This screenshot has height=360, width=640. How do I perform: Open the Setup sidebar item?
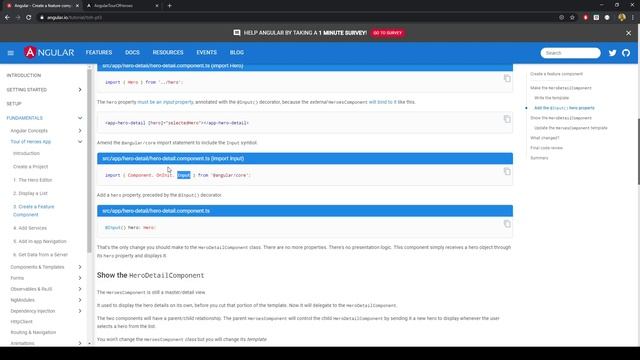point(14,104)
